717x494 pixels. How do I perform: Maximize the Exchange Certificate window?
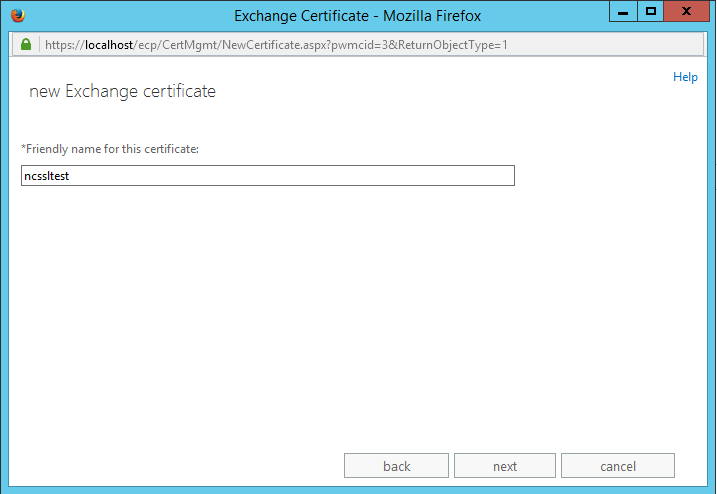click(650, 12)
